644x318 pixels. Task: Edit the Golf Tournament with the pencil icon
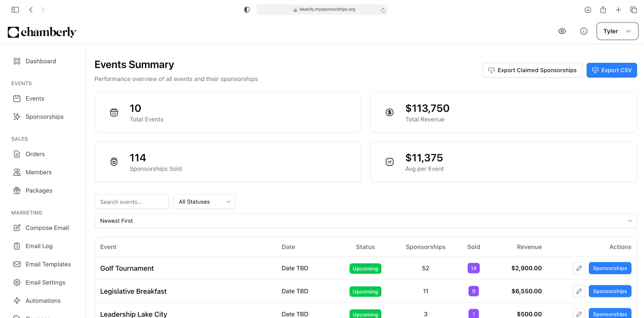pyautogui.click(x=579, y=268)
